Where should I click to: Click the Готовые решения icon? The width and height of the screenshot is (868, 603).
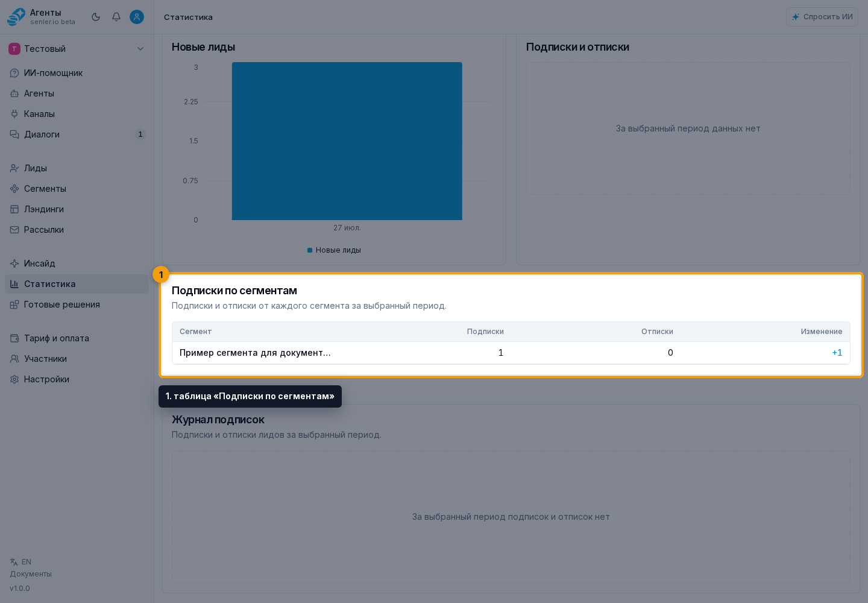point(14,305)
